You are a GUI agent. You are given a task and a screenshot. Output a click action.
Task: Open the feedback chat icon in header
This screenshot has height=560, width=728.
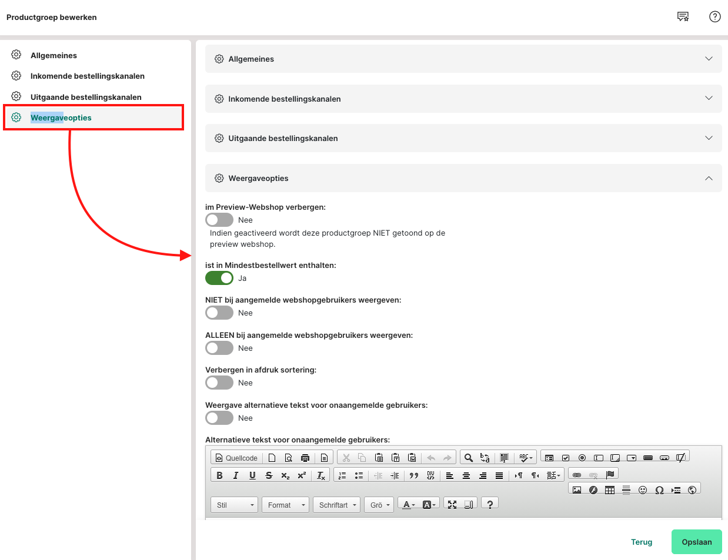tap(683, 17)
